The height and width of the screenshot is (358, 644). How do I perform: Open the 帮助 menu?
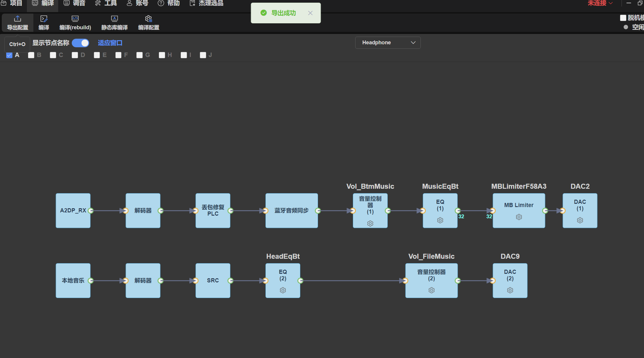(x=169, y=3)
